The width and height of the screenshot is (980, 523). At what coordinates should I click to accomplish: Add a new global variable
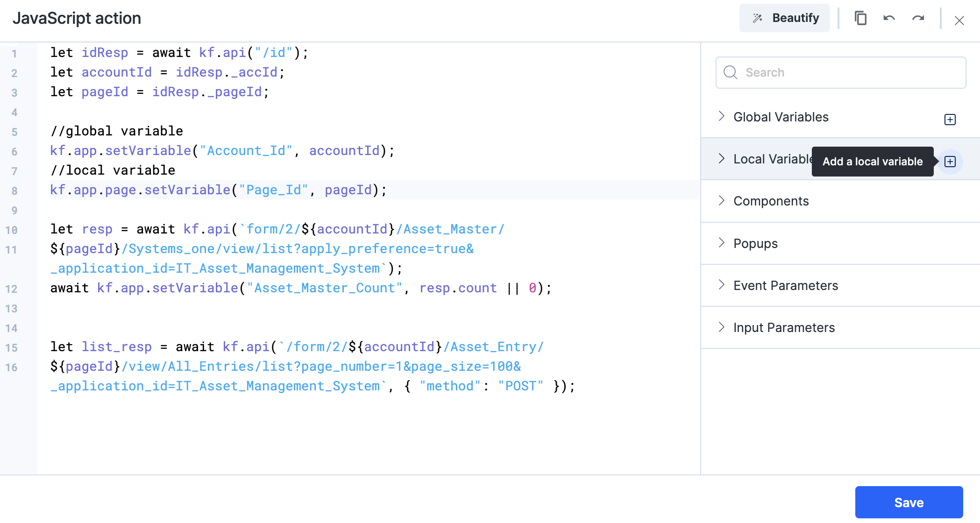pos(950,120)
